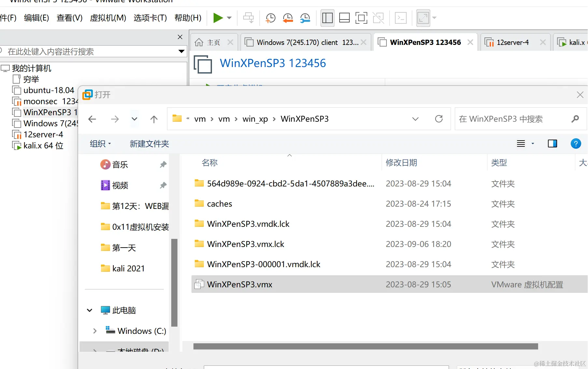Select ubuntu-18.04 virtual machine in library
Screen dimensions: 588x369
click(x=49, y=90)
